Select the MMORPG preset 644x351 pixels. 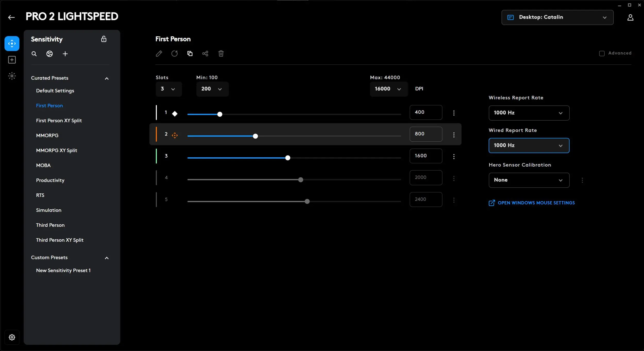[47, 135]
